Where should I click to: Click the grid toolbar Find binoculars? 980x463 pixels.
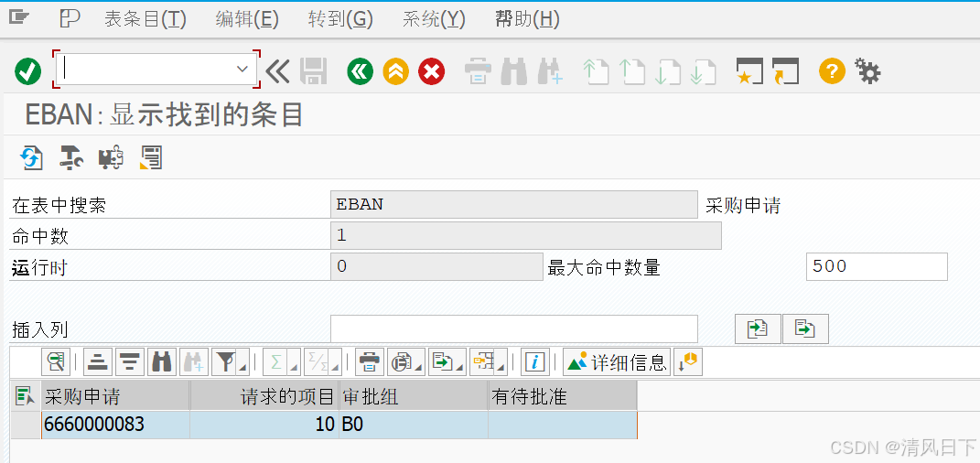click(x=162, y=361)
